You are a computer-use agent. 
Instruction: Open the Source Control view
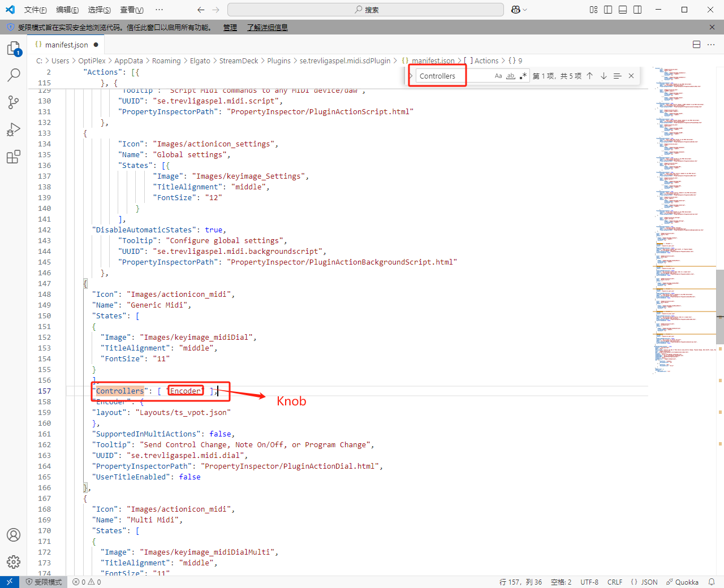14,102
